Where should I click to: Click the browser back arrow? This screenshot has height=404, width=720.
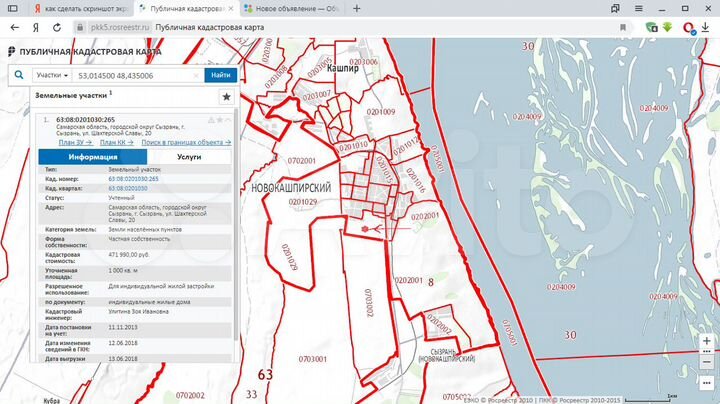12,27
